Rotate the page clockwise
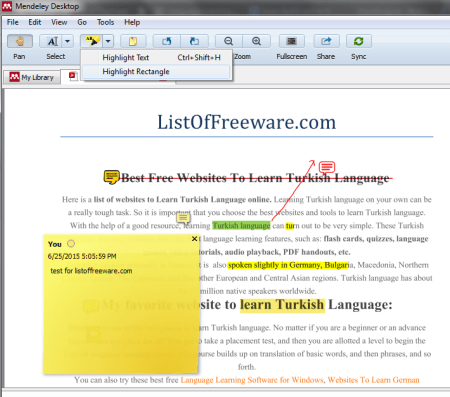This screenshot has width=450, height=397. pos(194,41)
